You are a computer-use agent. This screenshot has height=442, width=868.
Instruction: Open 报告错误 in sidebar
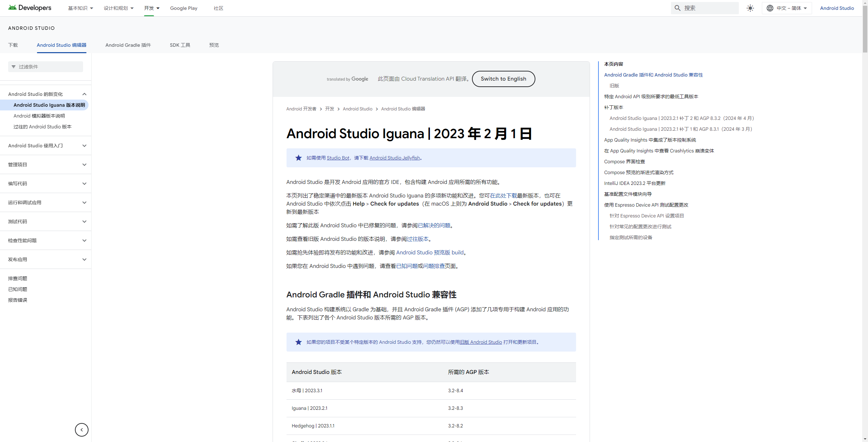pos(18,300)
